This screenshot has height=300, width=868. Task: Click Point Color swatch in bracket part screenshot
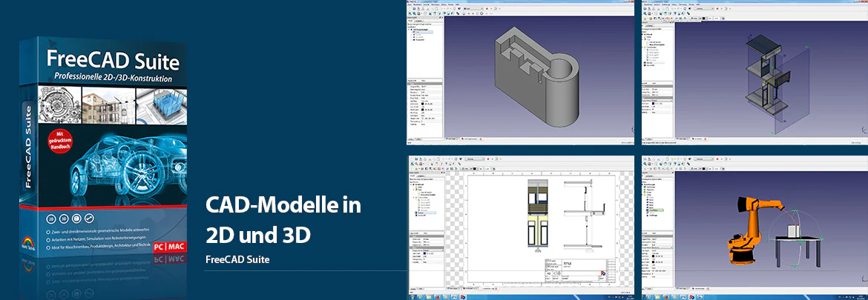click(x=422, y=110)
